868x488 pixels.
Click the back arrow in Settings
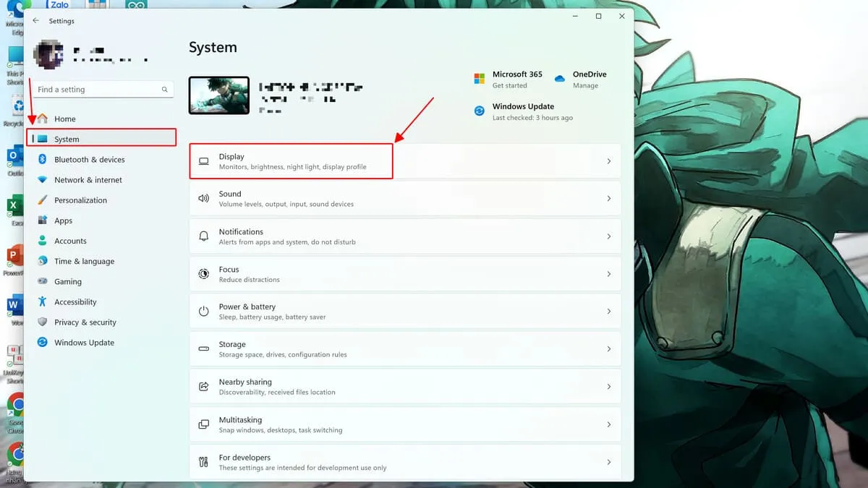(x=36, y=21)
